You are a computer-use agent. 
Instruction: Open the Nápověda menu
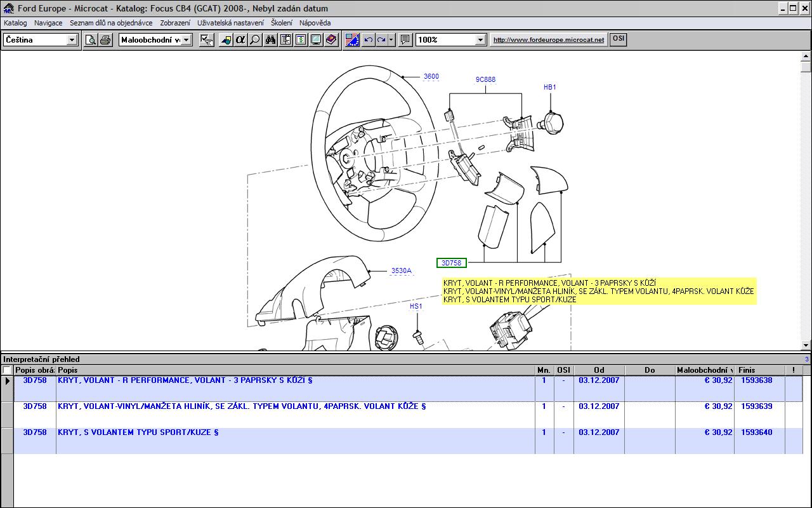point(315,23)
